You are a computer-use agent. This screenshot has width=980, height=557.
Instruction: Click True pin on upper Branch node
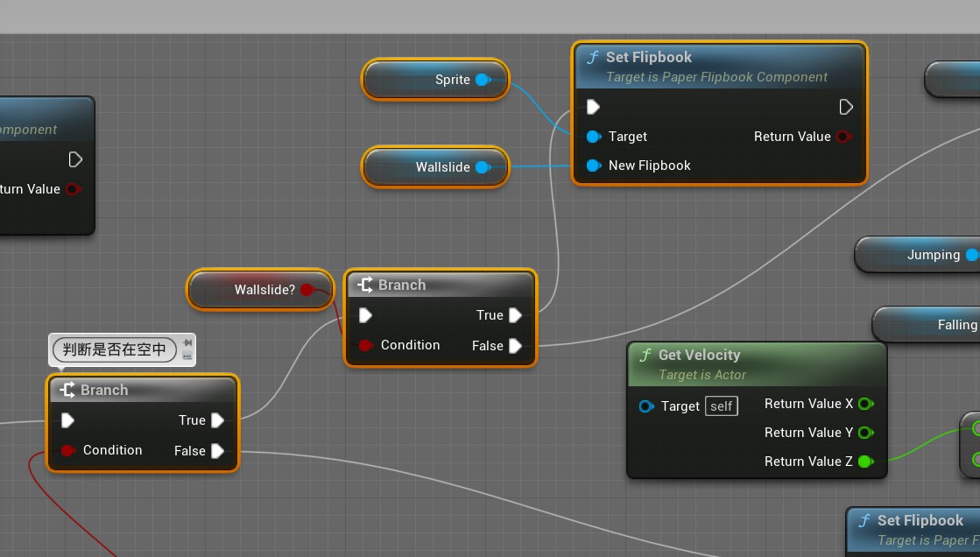516,315
